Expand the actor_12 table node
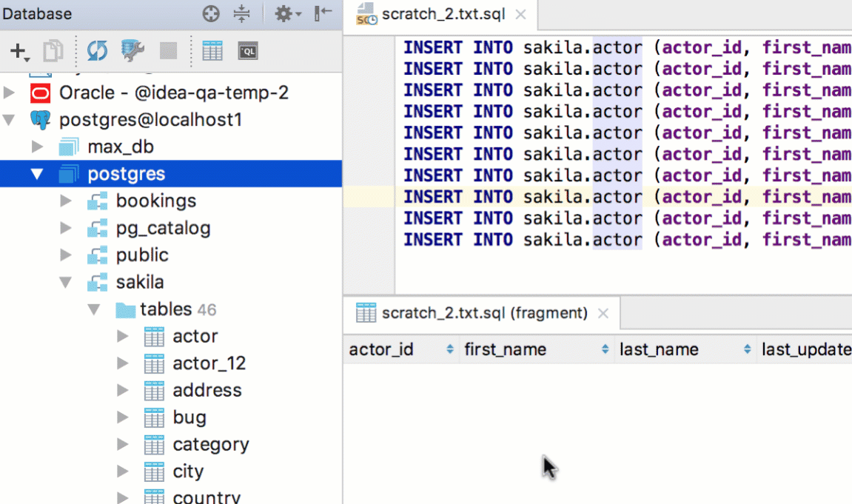This screenshot has height=504, width=852. tap(123, 363)
